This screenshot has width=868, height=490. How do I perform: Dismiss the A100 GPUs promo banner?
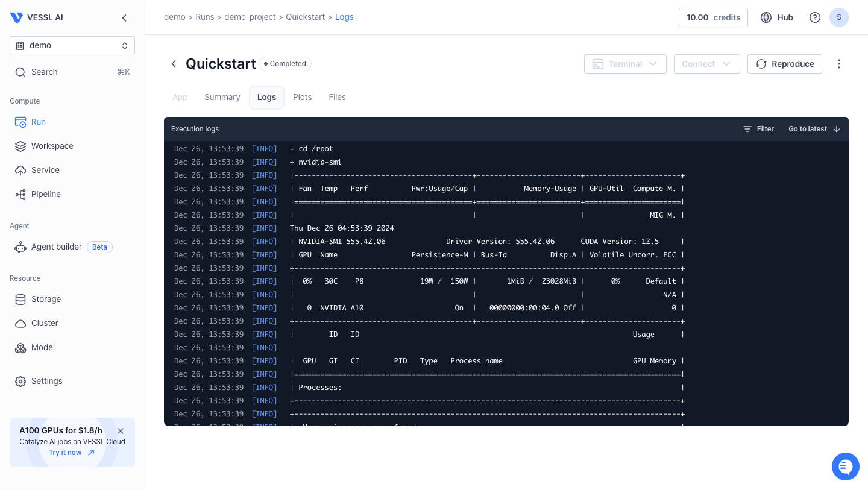121,431
